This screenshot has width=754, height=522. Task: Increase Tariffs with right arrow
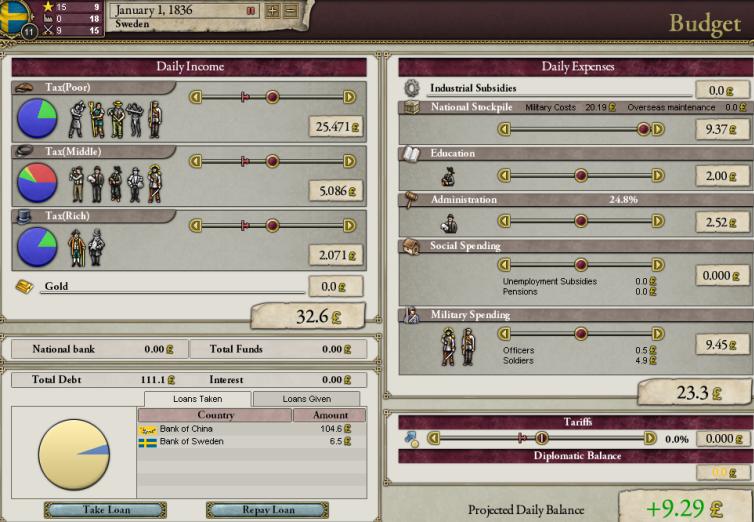650,438
